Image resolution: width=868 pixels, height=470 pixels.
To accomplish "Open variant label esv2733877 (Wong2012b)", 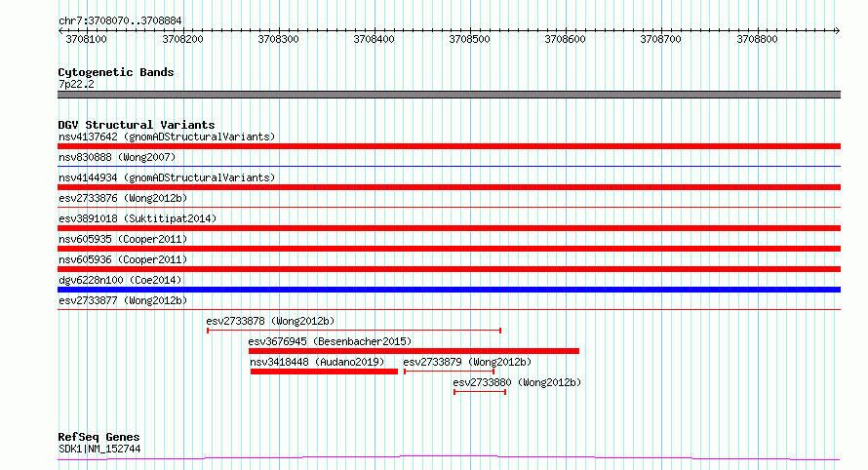I will [123, 300].
